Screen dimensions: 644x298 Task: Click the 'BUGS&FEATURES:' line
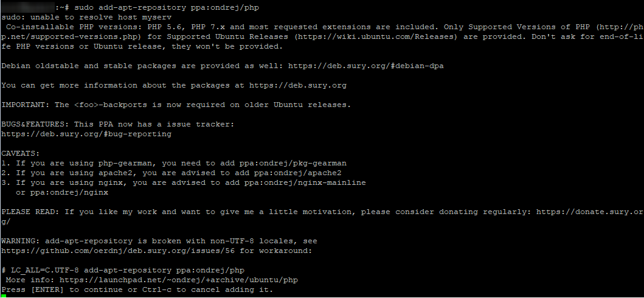[118, 124]
